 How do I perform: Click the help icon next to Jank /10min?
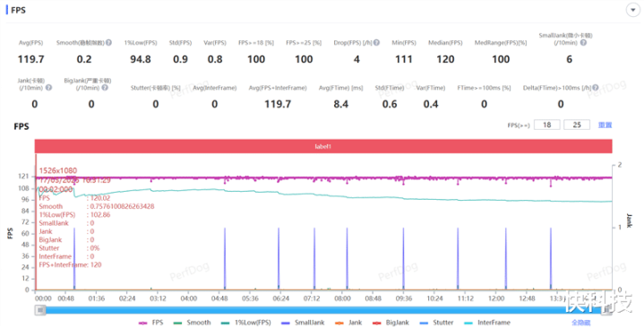click(x=49, y=88)
